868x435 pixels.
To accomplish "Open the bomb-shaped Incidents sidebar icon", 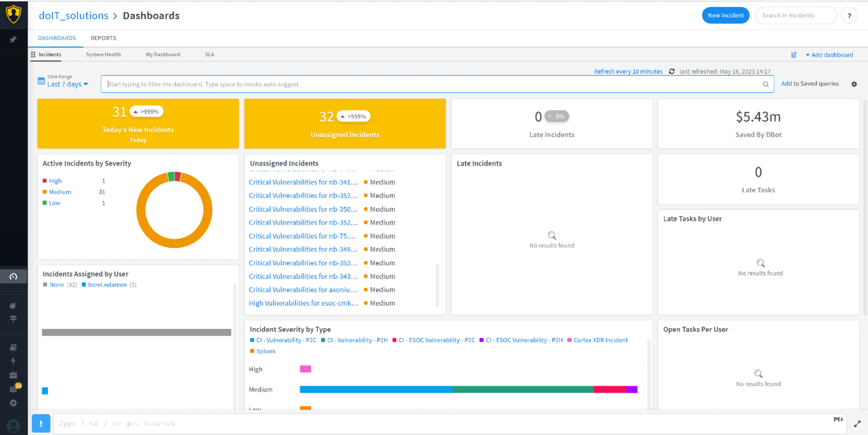I will click(13, 305).
